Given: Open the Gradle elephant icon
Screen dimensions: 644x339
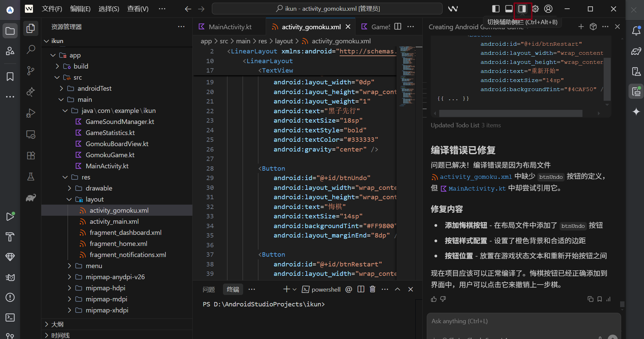Looking at the screenshot, I should pos(31,198).
